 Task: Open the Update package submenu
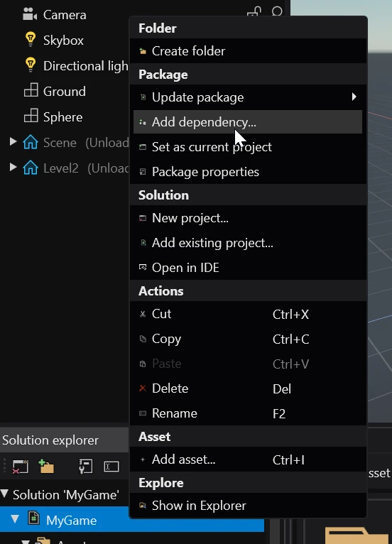point(248,97)
